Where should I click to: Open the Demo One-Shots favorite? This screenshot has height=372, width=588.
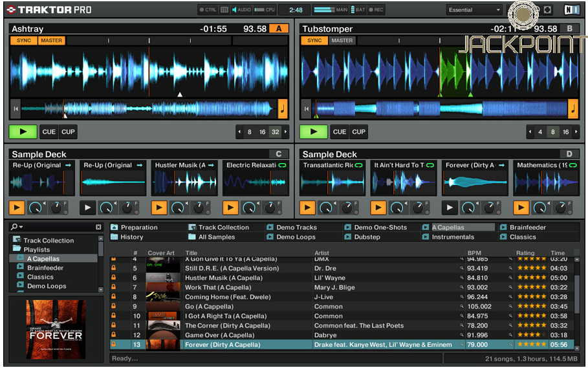point(376,227)
